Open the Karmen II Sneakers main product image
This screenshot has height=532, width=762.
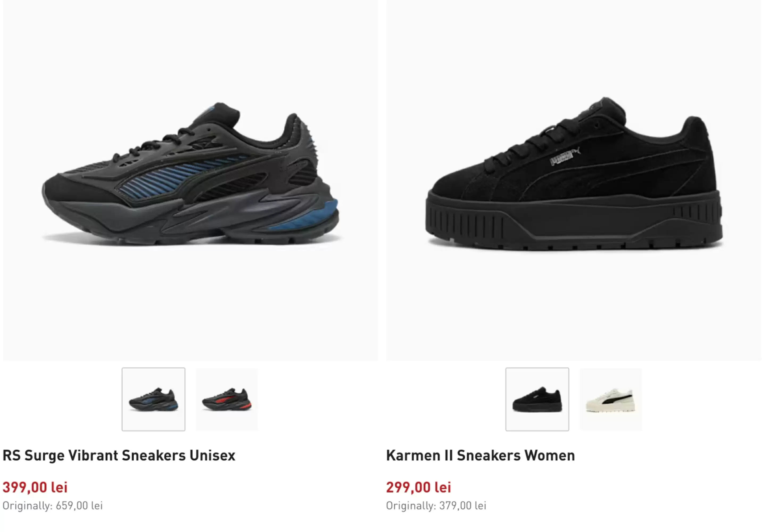point(574,180)
